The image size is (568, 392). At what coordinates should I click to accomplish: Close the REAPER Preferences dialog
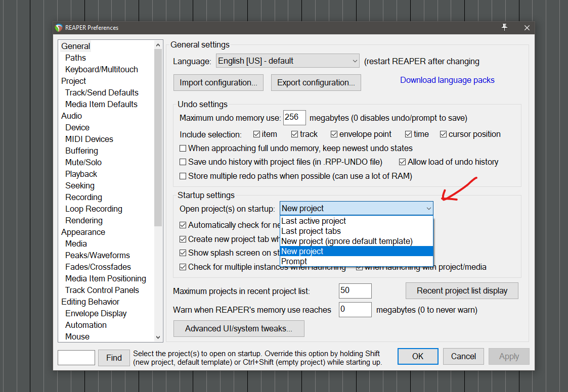click(527, 28)
